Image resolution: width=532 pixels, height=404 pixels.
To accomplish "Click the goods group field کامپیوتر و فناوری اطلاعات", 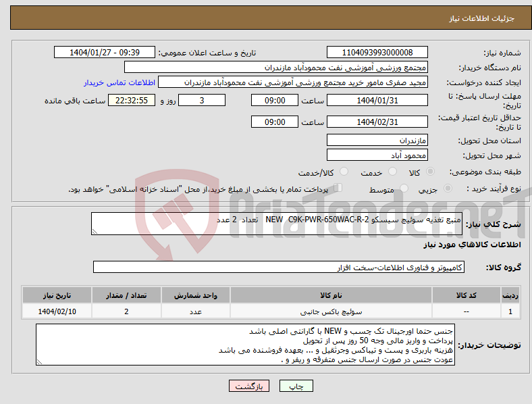I will click(279, 267).
